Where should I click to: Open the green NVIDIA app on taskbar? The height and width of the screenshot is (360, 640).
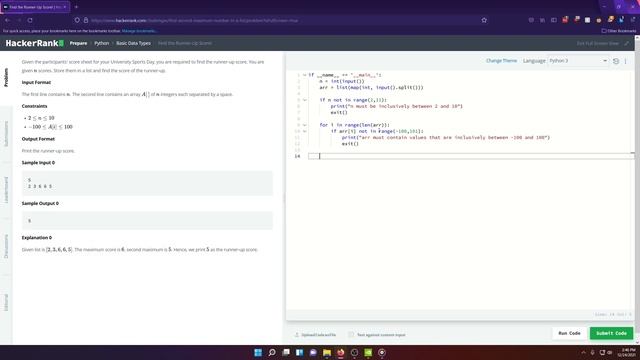(368, 352)
